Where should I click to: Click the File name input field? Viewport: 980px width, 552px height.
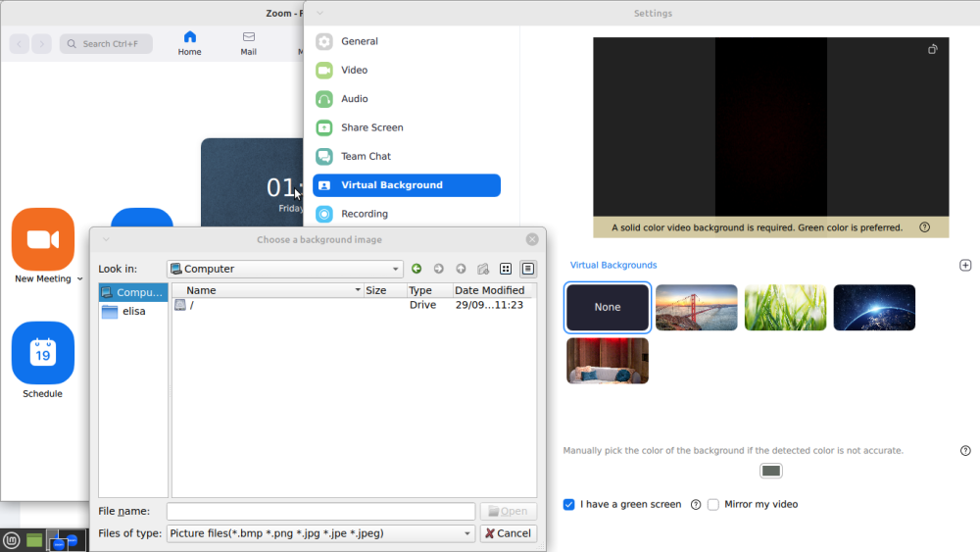(x=320, y=511)
